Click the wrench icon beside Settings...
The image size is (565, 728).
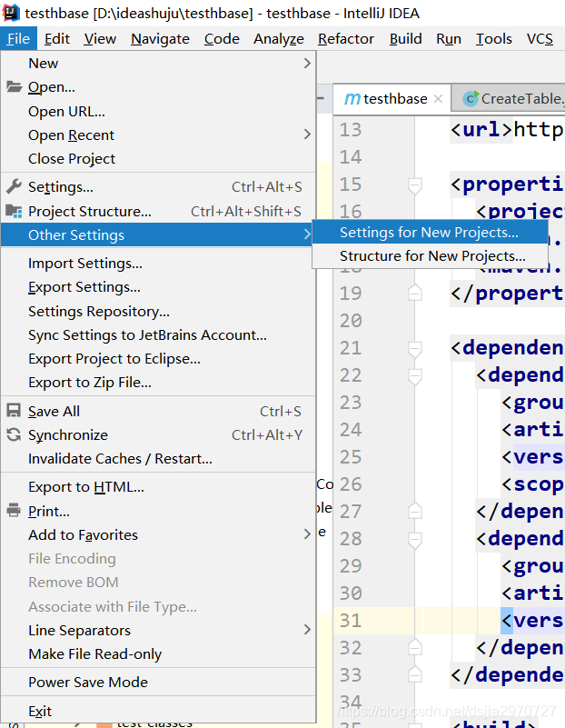tap(14, 186)
